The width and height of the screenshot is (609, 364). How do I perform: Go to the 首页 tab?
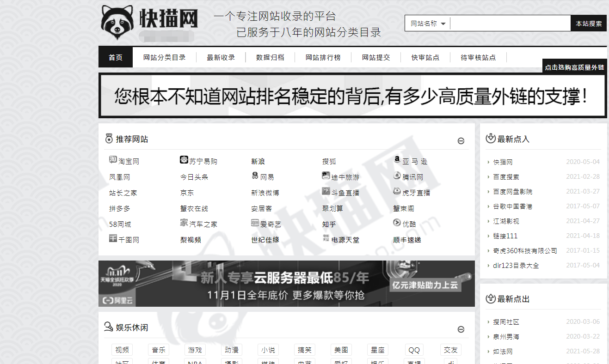coord(116,57)
